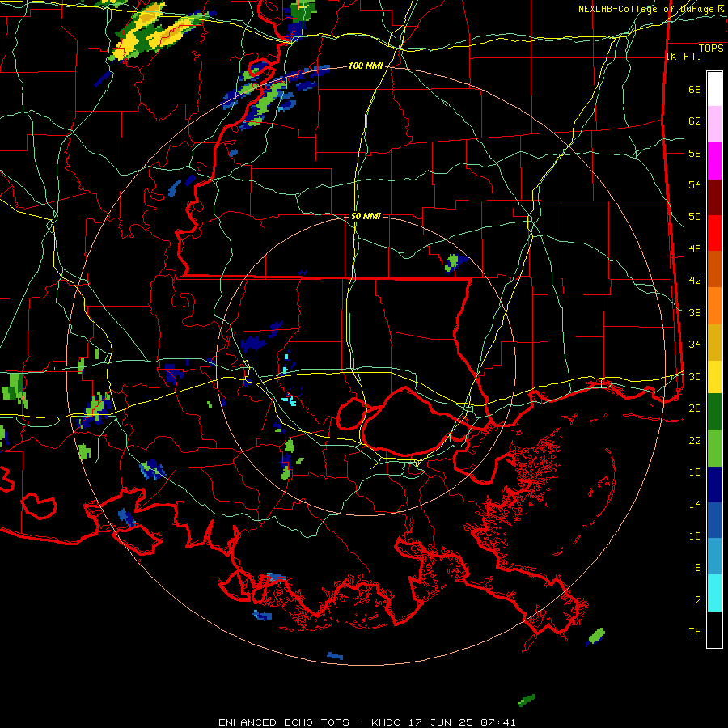The width and height of the screenshot is (728, 728).
Task: Pick the dark orange legend swatch
Action: tap(714, 269)
